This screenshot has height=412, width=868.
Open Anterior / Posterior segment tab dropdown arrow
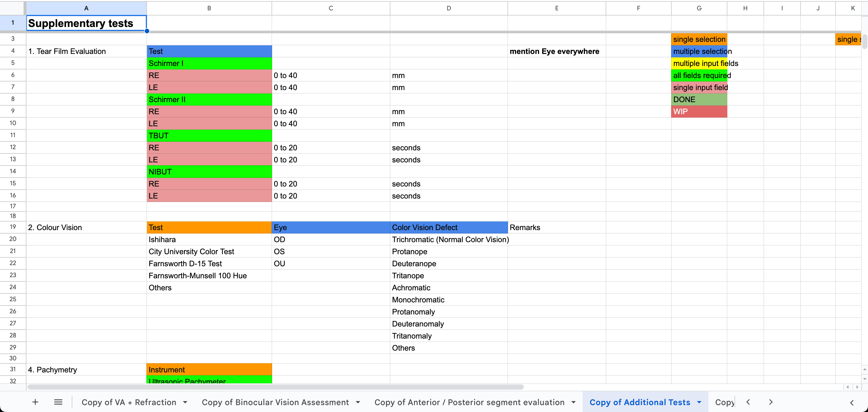coord(573,402)
